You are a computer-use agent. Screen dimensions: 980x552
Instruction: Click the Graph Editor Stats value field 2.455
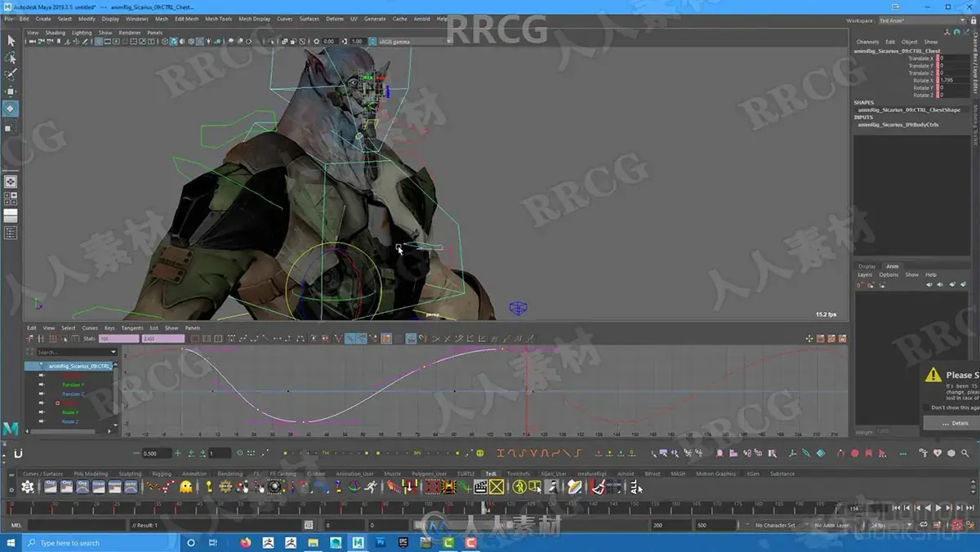pos(163,338)
